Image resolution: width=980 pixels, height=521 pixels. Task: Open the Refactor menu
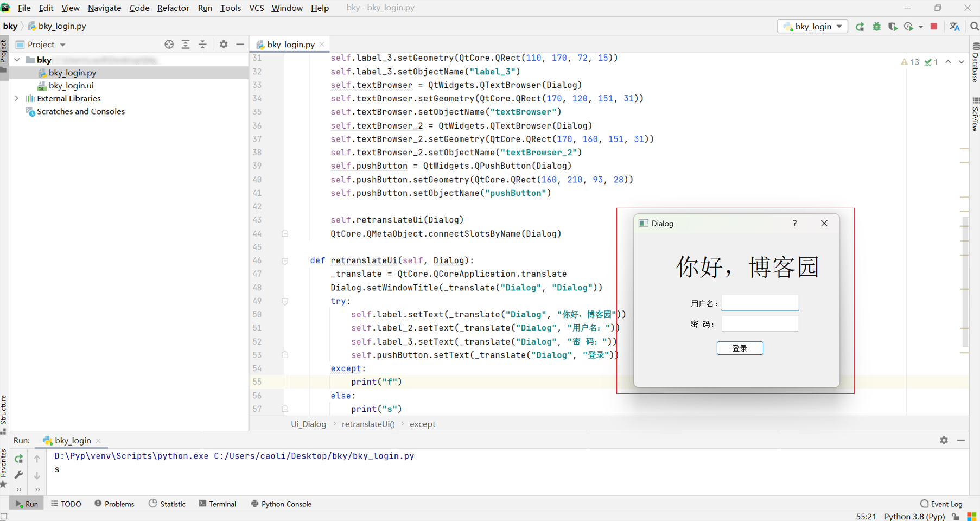[x=173, y=8]
